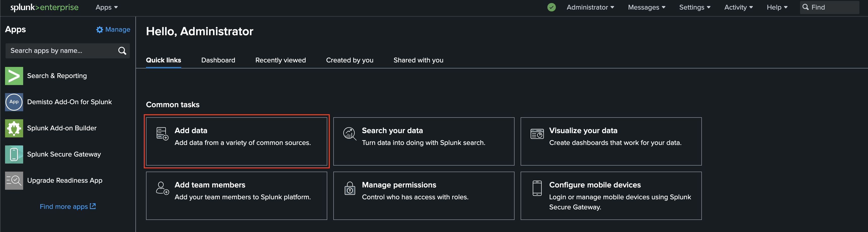The width and height of the screenshot is (868, 232).
Task: Click the Manage apps gear icon
Action: click(x=100, y=29)
